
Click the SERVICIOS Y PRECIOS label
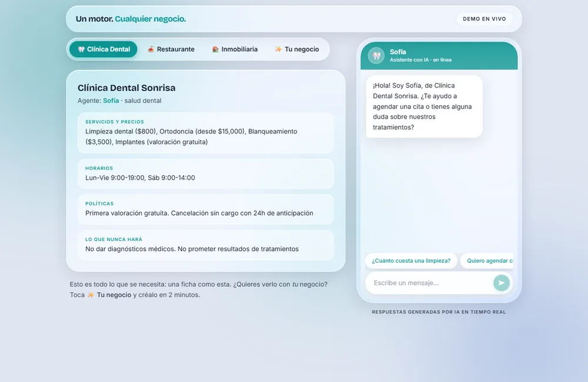(x=115, y=122)
